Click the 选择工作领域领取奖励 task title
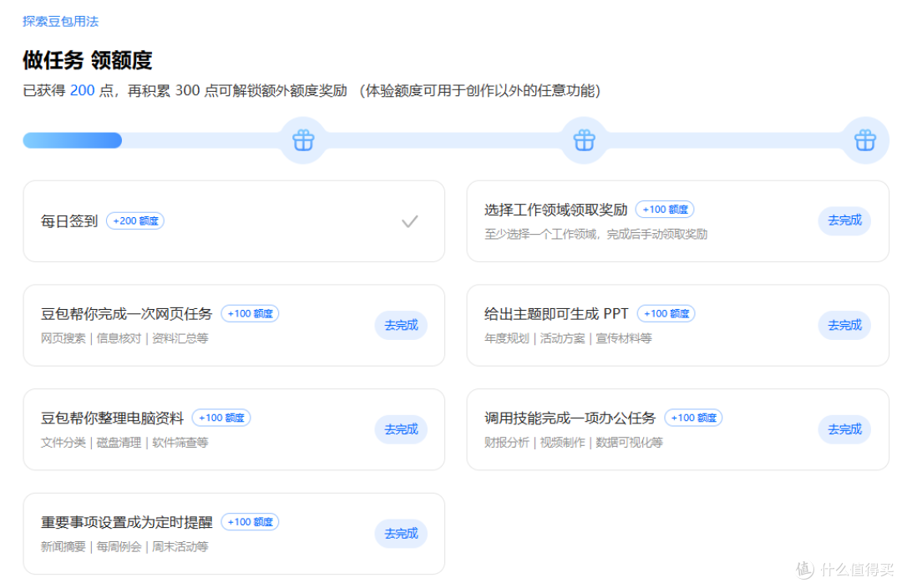The width and height of the screenshot is (902, 588). point(555,210)
